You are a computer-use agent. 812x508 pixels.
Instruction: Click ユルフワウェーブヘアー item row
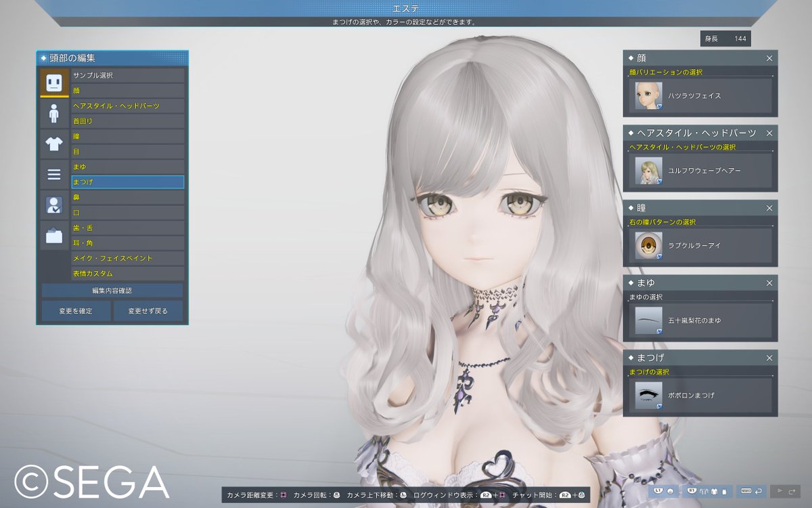[700, 171]
